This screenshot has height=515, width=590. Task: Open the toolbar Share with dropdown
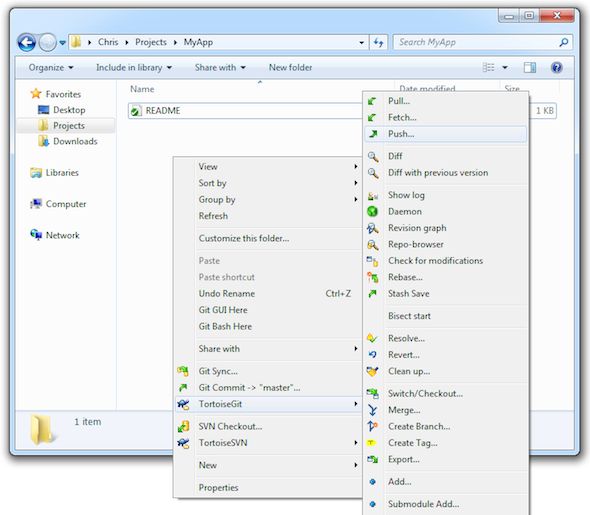coord(220,68)
